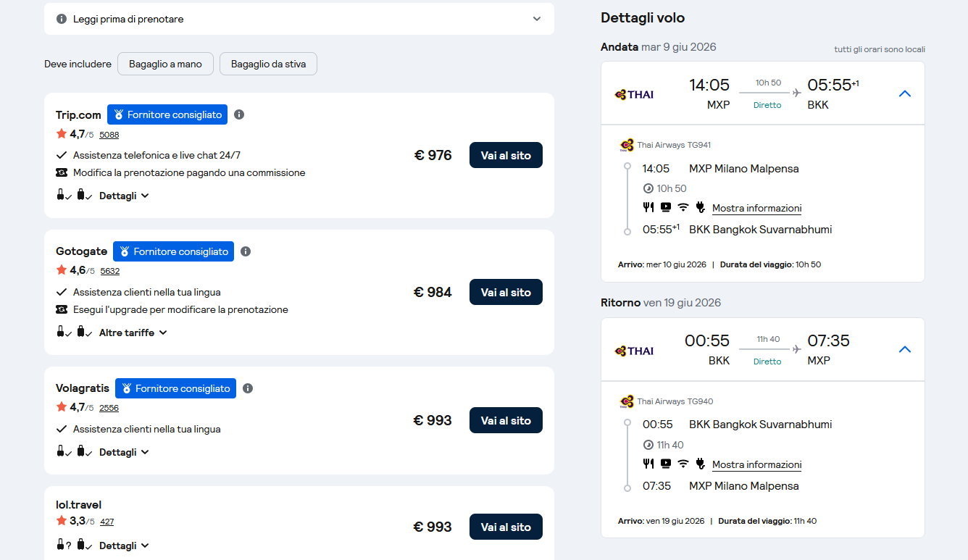Go to Gotogate site for € 984
This screenshot has height=560, width=968.
coord(506,292)
